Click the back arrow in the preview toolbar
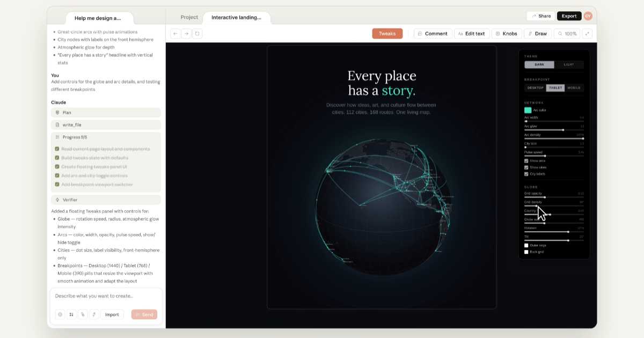Image resolution: width=644 pixels, height=338 pixels. pyautogui.click(x=175, y=34)
